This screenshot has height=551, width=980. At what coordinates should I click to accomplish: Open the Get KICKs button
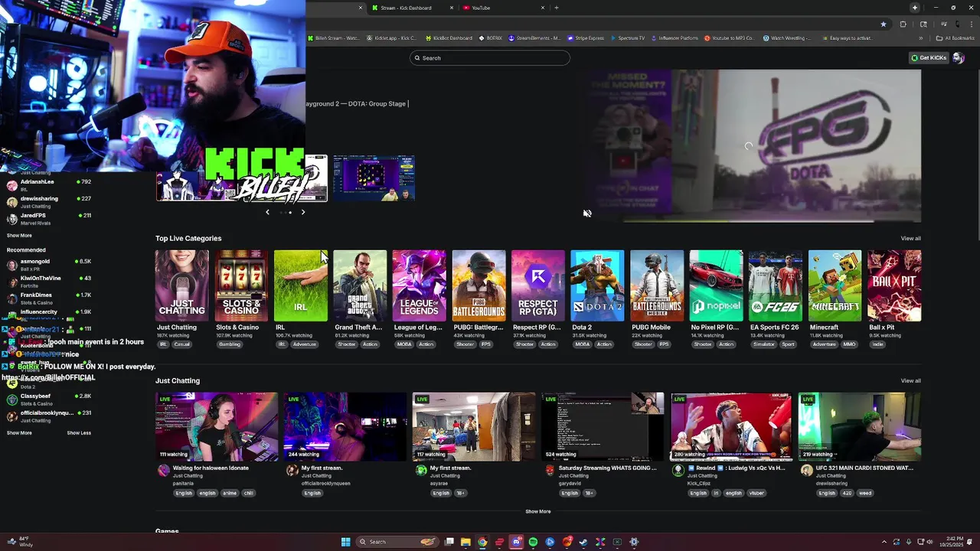point(929,58)
